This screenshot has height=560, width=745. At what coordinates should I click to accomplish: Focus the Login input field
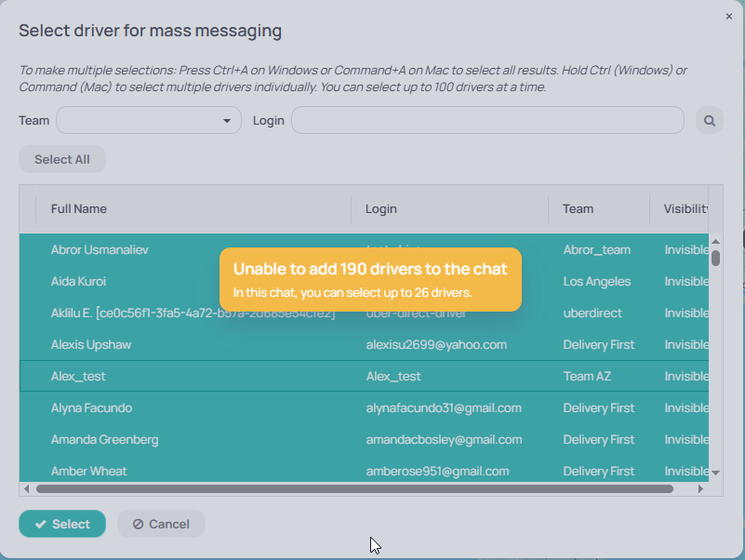pos(487,120)
